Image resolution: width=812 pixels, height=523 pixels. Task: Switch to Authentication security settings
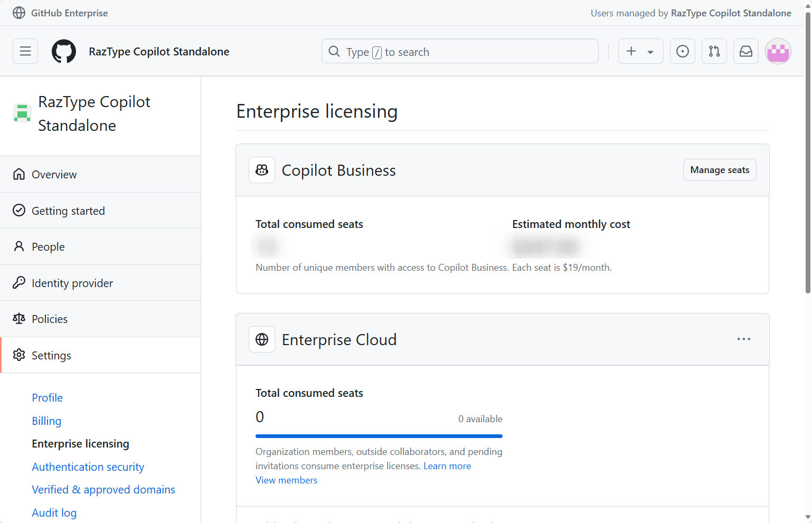(88, 467)
